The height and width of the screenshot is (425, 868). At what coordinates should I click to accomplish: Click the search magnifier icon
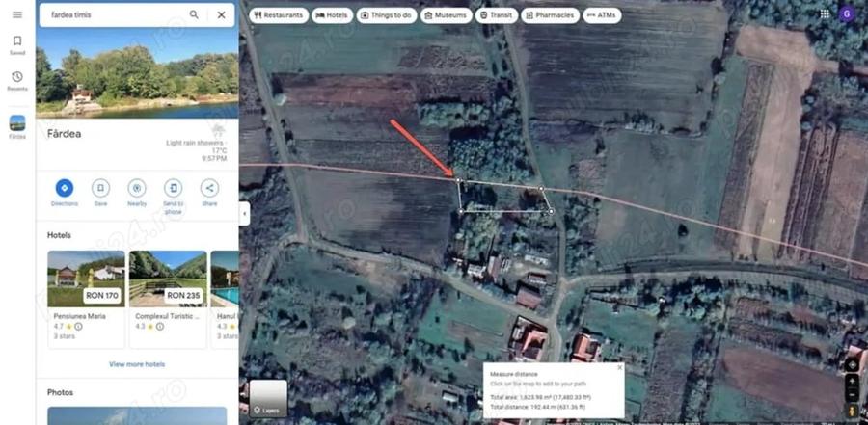pyautogui.click(x=194, y=15)
